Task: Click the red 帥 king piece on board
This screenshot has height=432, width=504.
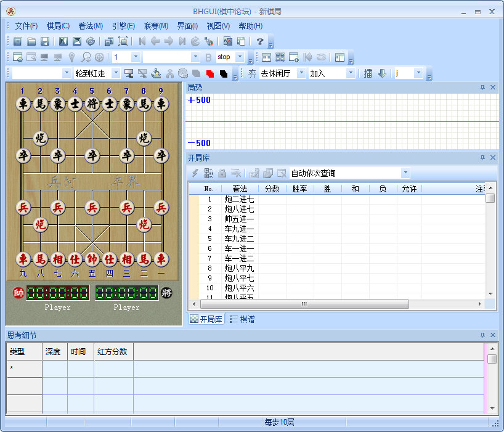Action: 92,259
